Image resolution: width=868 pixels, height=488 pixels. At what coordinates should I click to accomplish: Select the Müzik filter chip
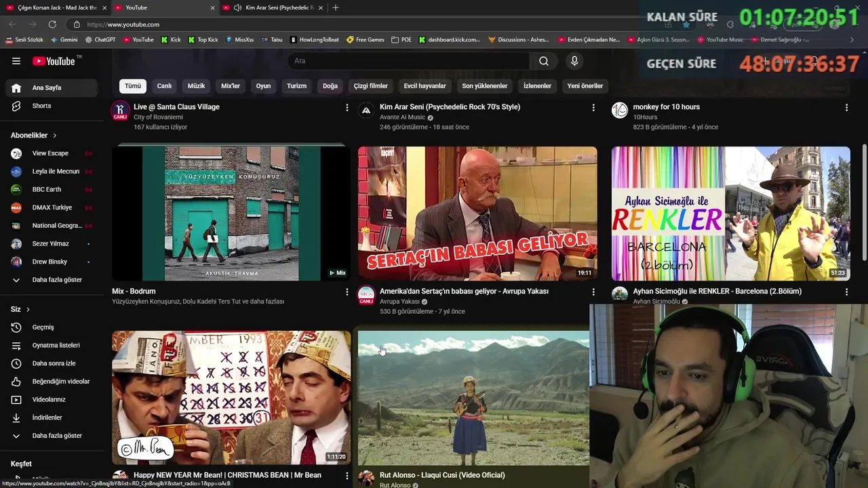point(196,86)
